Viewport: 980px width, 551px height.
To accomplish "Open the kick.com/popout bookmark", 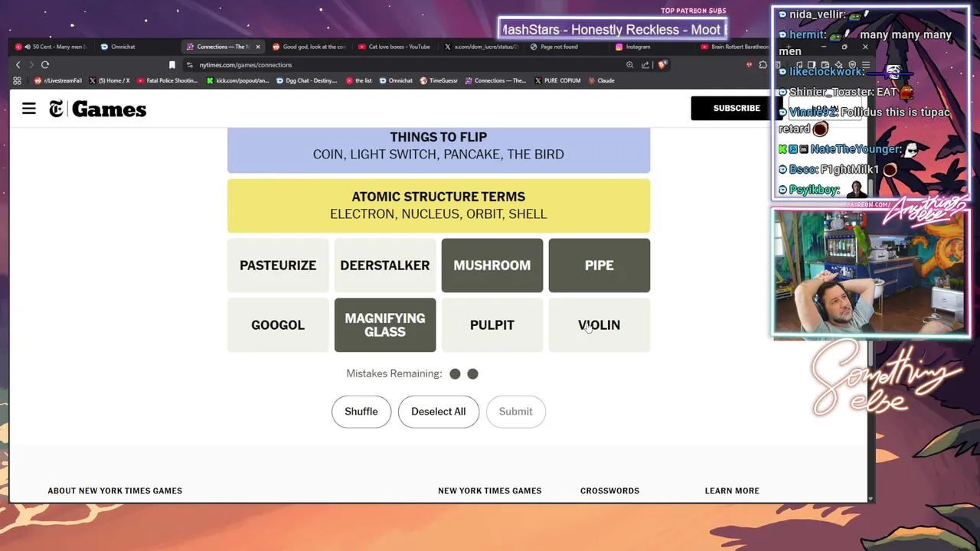I will coord(237,80).
